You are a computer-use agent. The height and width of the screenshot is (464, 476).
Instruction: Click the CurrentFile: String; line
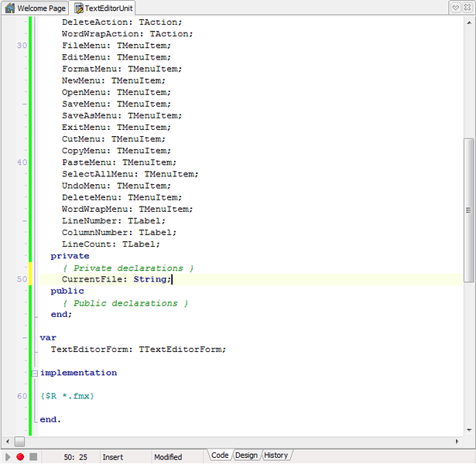pyautogui.click(x=116, y=279)
